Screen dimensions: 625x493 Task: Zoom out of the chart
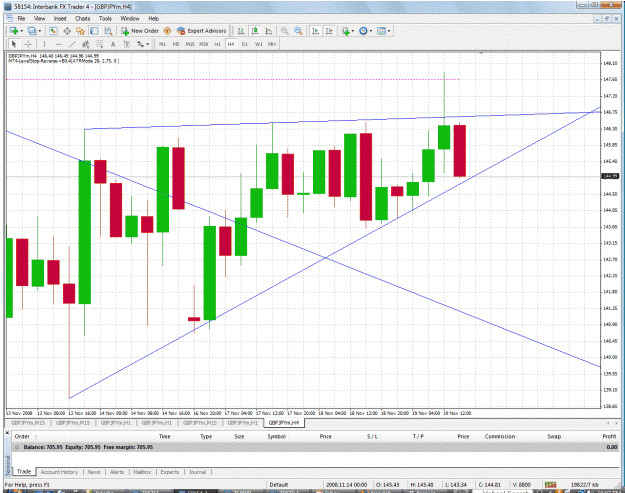[x=298, y=31]
